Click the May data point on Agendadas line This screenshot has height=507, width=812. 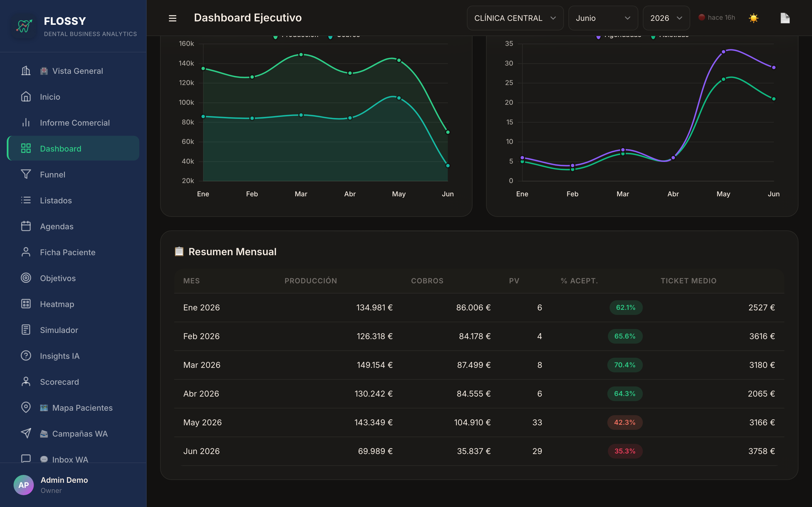click(x=723, y=52)
